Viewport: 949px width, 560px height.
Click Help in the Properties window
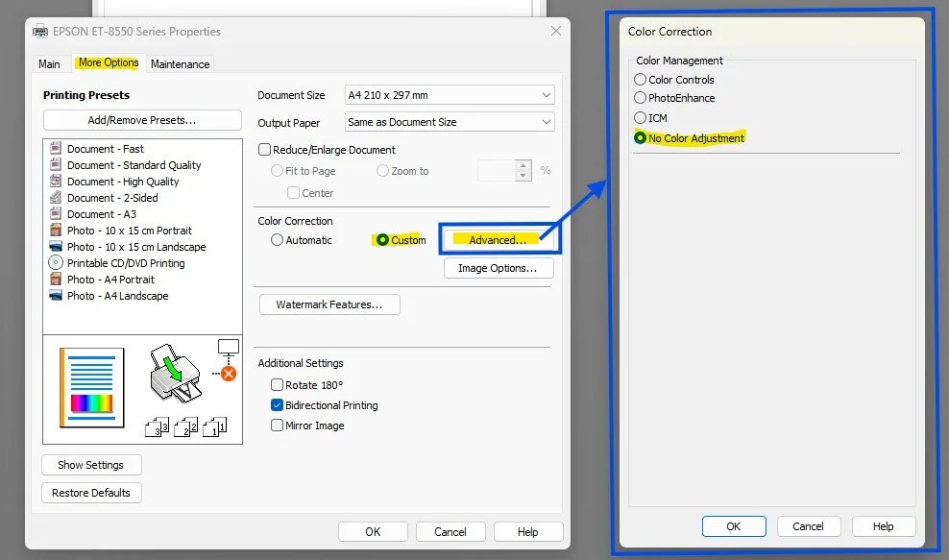[527, 531]
